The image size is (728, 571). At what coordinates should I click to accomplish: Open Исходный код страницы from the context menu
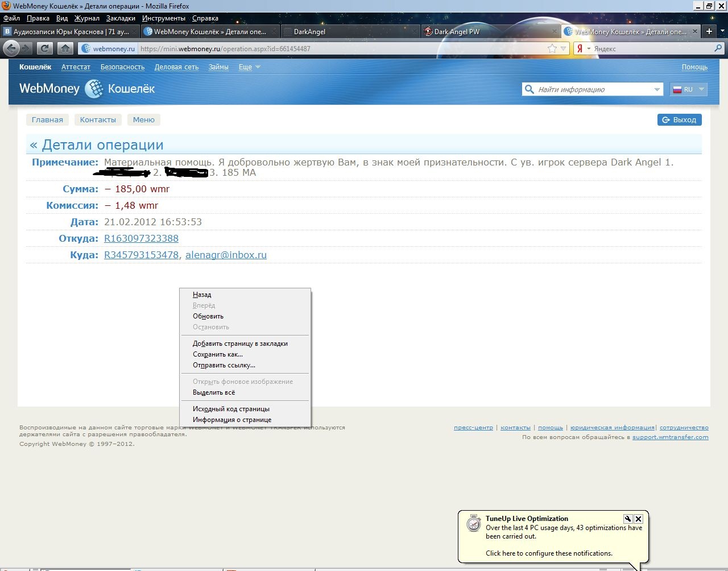tap(245, 409)
